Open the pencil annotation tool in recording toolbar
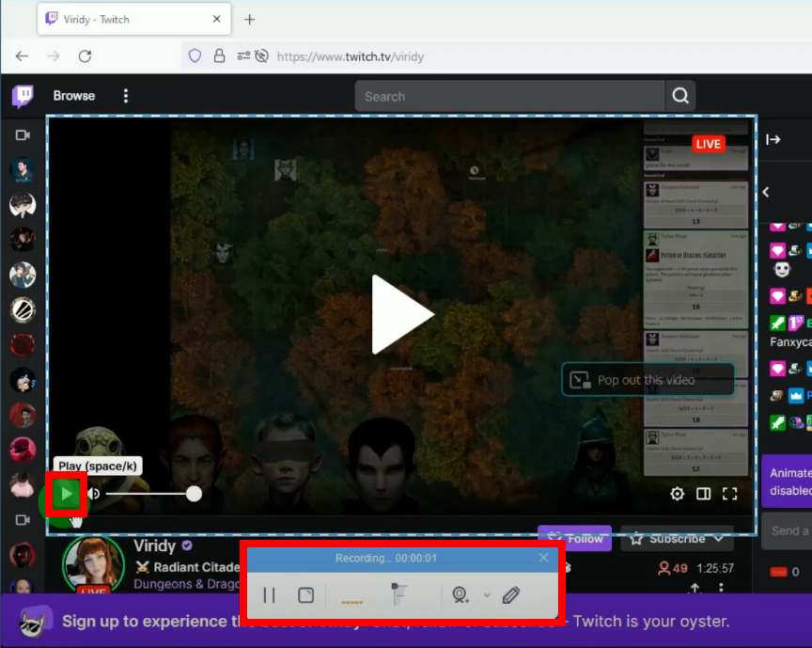Viewport: 812px width, 648px height. [x=513, y=595]
